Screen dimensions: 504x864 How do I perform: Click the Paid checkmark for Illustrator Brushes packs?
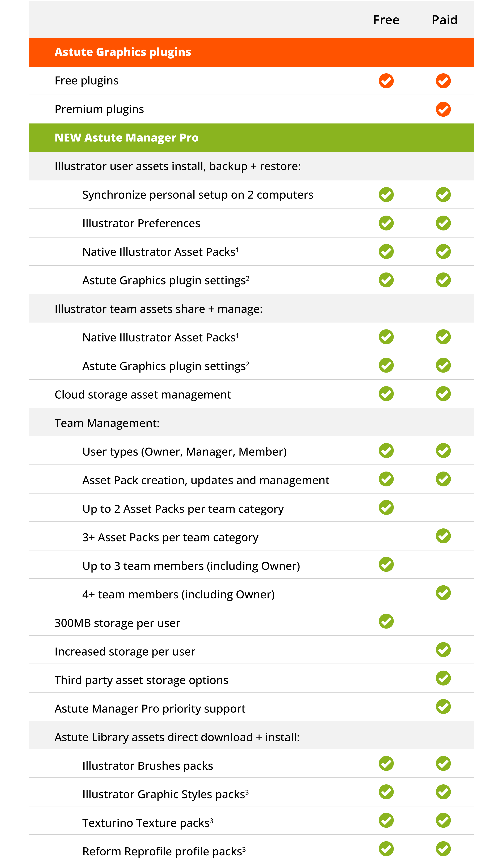443,764
